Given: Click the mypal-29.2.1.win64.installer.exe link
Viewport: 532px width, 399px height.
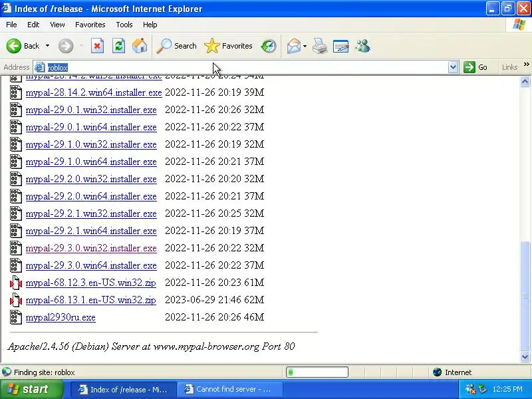Looking at the screenshot, I should [x=91, y=231].
